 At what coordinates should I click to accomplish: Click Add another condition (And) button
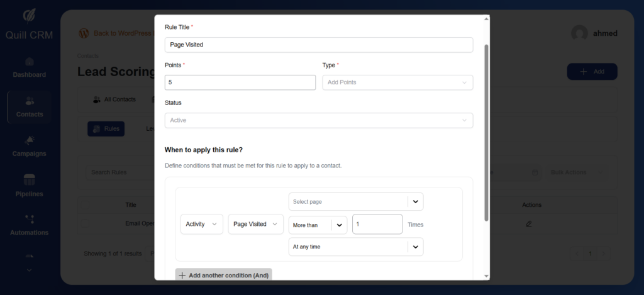[x=223, y=275]
